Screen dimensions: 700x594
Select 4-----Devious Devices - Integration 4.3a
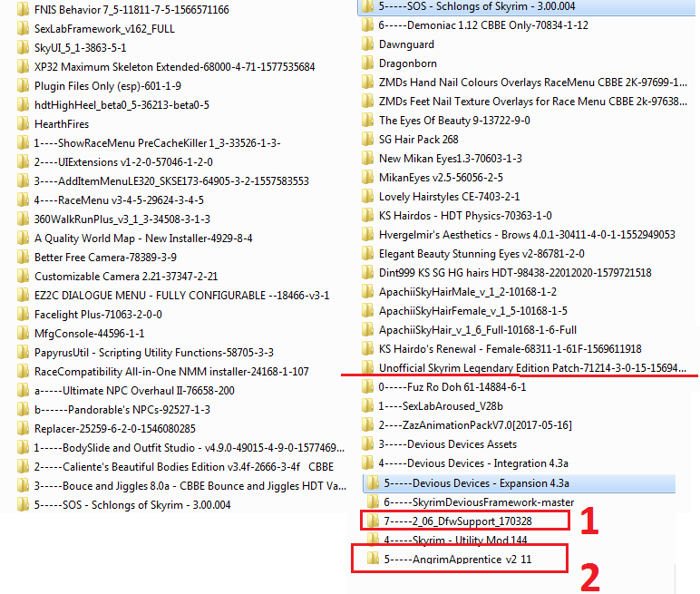(473, 463)
